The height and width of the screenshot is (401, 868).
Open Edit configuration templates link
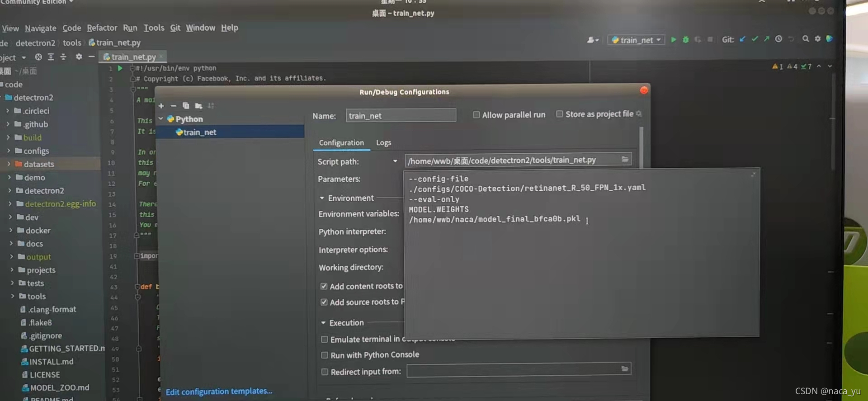point(219,392)
